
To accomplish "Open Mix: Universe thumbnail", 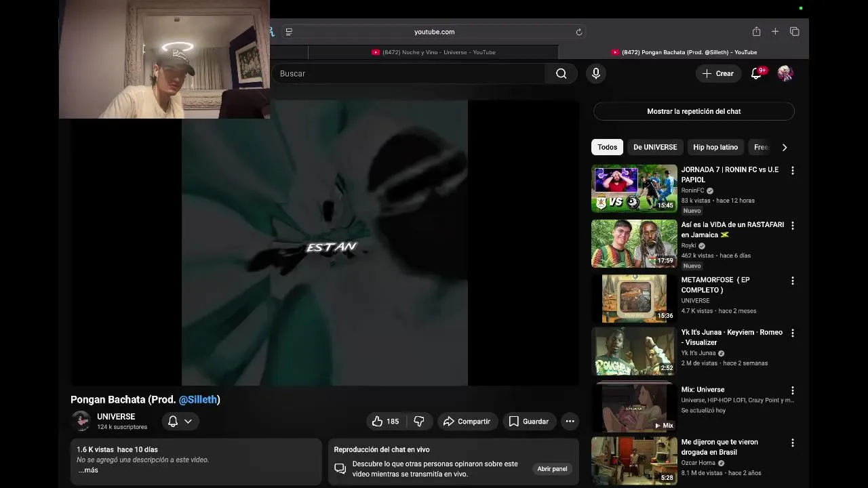I will (634, 408).
